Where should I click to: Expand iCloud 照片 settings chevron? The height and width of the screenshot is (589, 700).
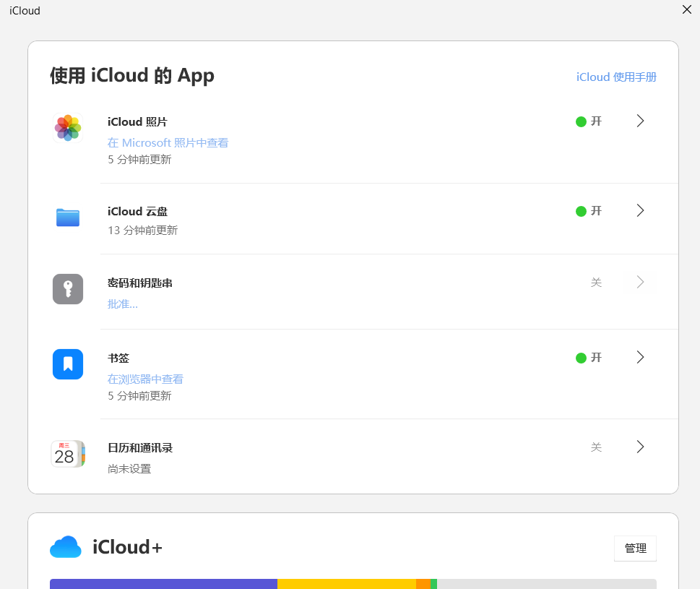[x=640, y=121]
